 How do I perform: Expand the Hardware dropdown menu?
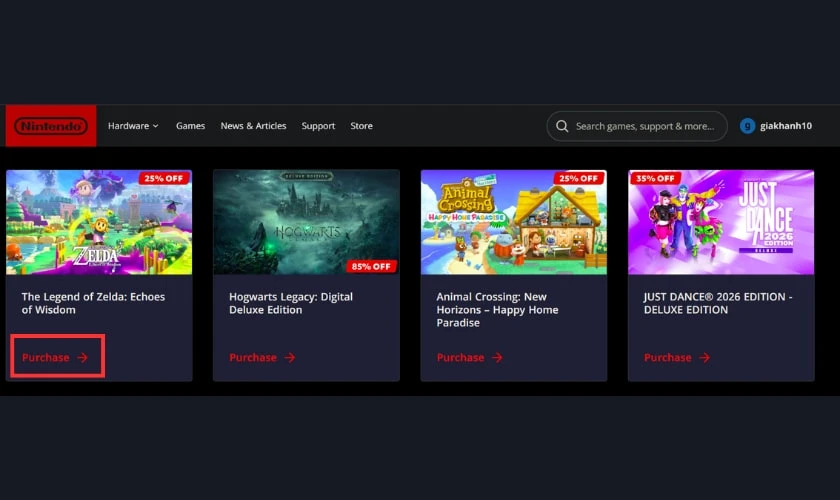click(x=133, y=126)
